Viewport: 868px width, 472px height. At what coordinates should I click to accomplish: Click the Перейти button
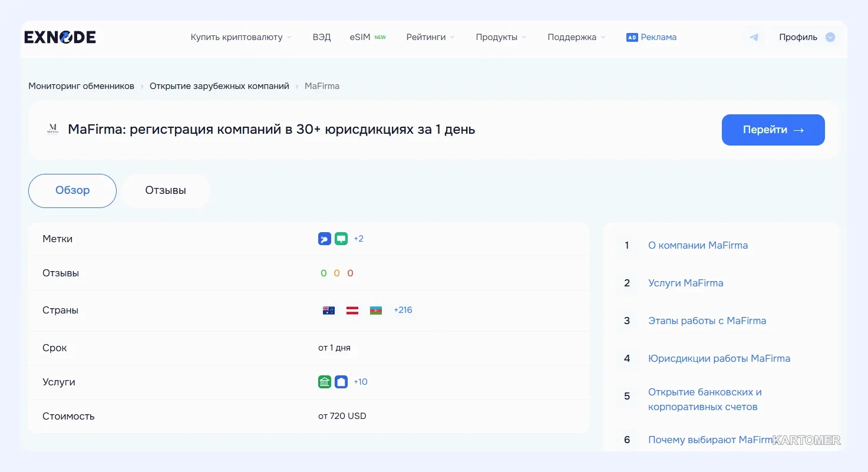(x=773, y=130)
